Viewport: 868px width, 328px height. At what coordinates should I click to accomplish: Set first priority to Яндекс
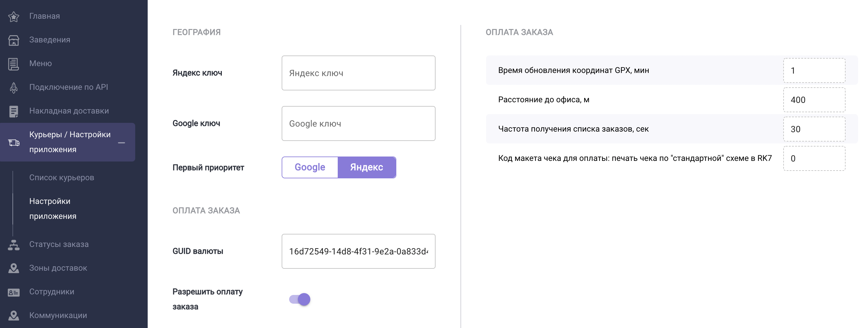click(367, 167)
